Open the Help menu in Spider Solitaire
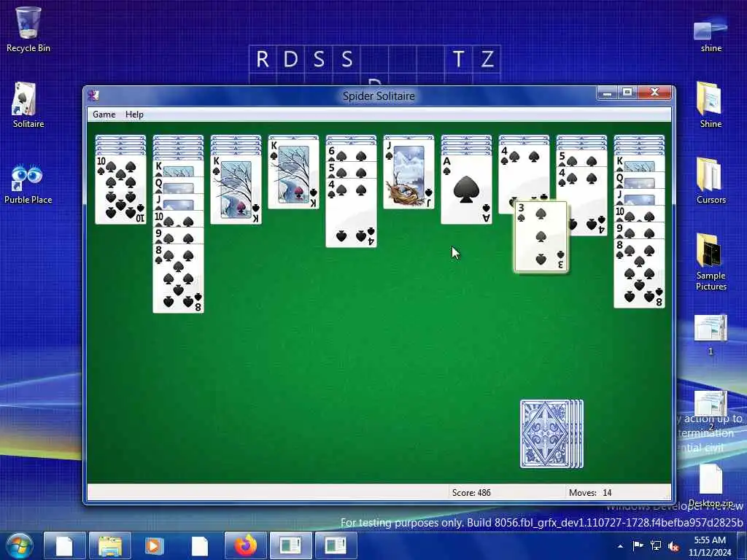Screen dimensions: 747x560 pyautogui.click(x=134, y=114)
